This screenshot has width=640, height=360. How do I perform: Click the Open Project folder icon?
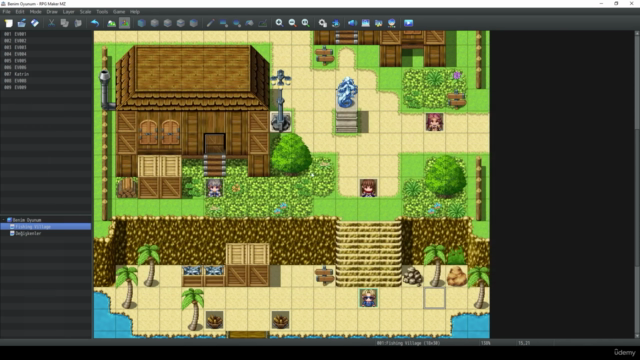22,23
